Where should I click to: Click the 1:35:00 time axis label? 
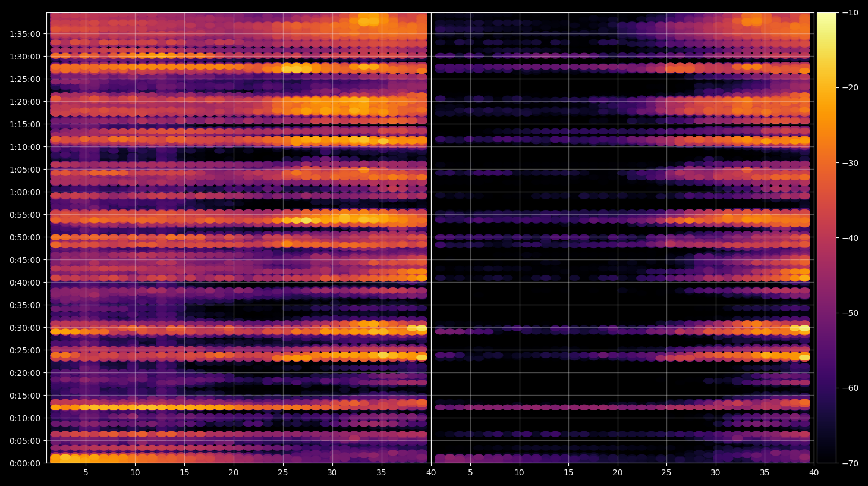click(x=25, y=34)
